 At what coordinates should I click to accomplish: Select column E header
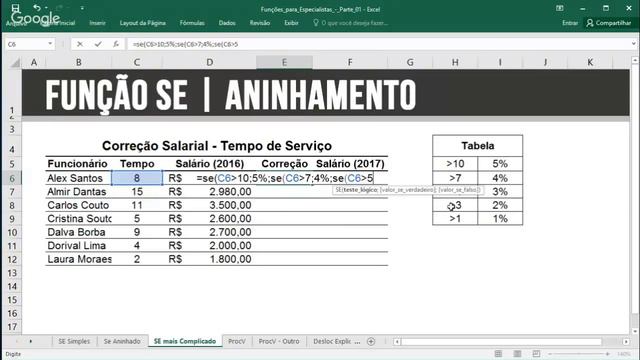pos(284,62)
